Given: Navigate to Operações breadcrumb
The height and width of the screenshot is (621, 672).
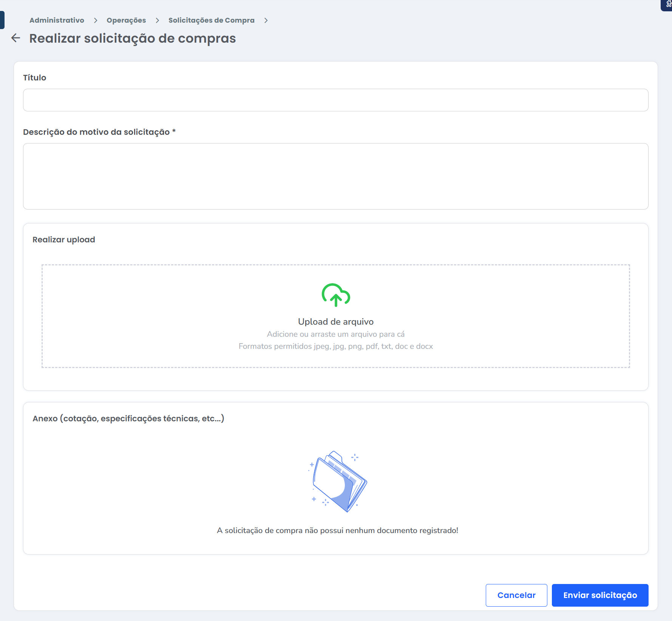Looking at the screenshot, I should point(126,20).
